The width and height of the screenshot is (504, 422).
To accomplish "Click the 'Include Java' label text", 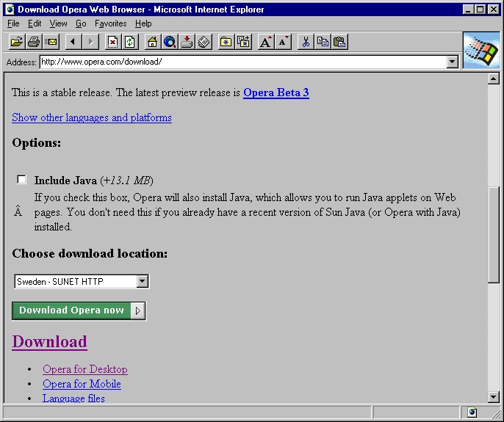I will coord(65,181).
